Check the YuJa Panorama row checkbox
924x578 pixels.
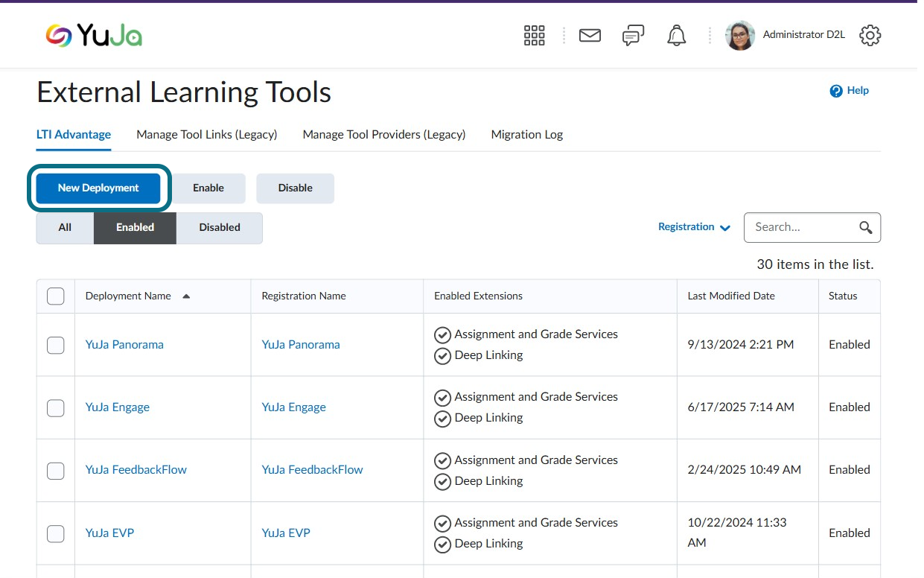point(56,345)
